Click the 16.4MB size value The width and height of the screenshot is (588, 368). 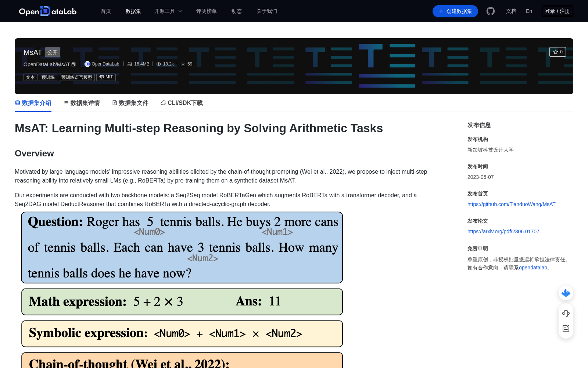pyautogui.click(x=142, y=64)
